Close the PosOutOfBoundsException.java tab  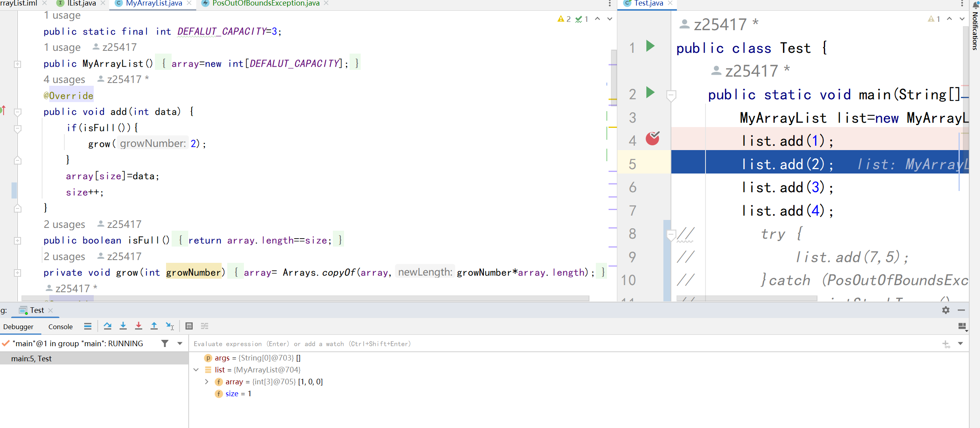[x=326, y=3]
